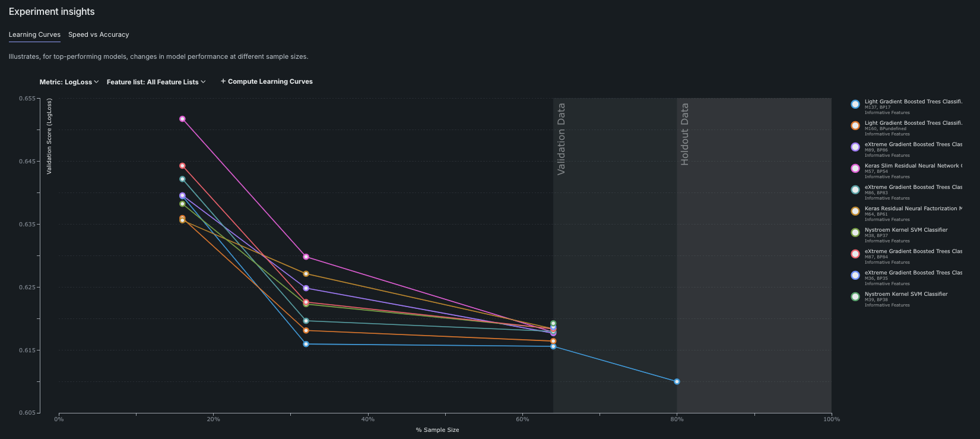Screen dimensions: 980x439
Task: Click the M87 red legend circle icon
Action: [x=855, y=254]
